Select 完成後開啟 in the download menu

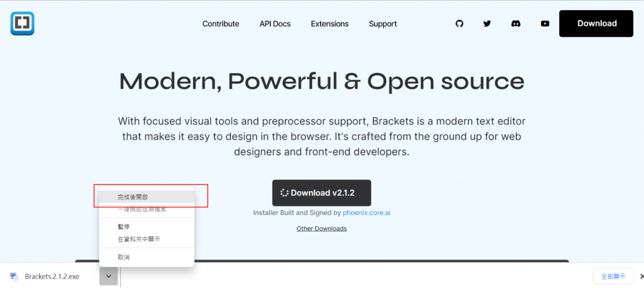[x=147, y=197]
